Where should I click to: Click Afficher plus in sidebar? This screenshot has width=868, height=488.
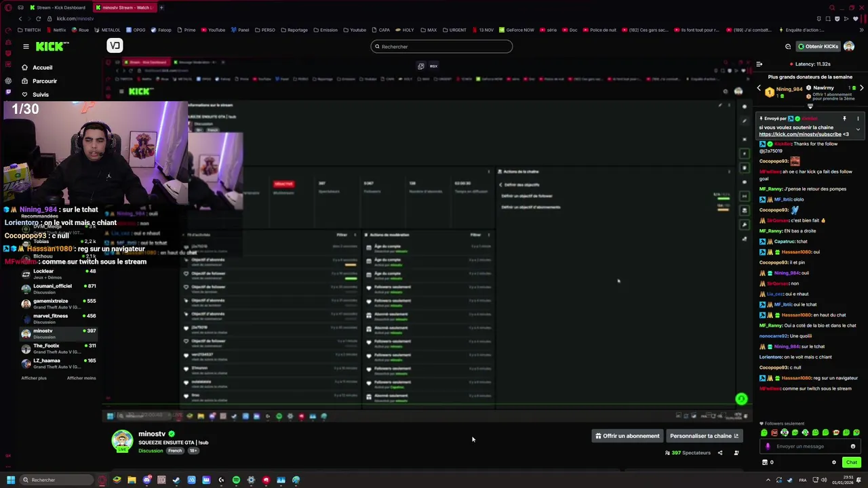coord(34,378)
